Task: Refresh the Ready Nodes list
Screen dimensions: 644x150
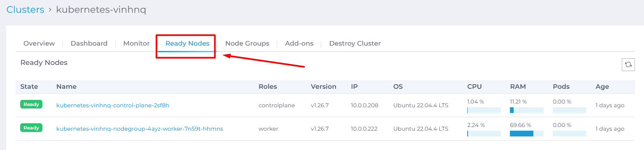Action: (628, 65)
